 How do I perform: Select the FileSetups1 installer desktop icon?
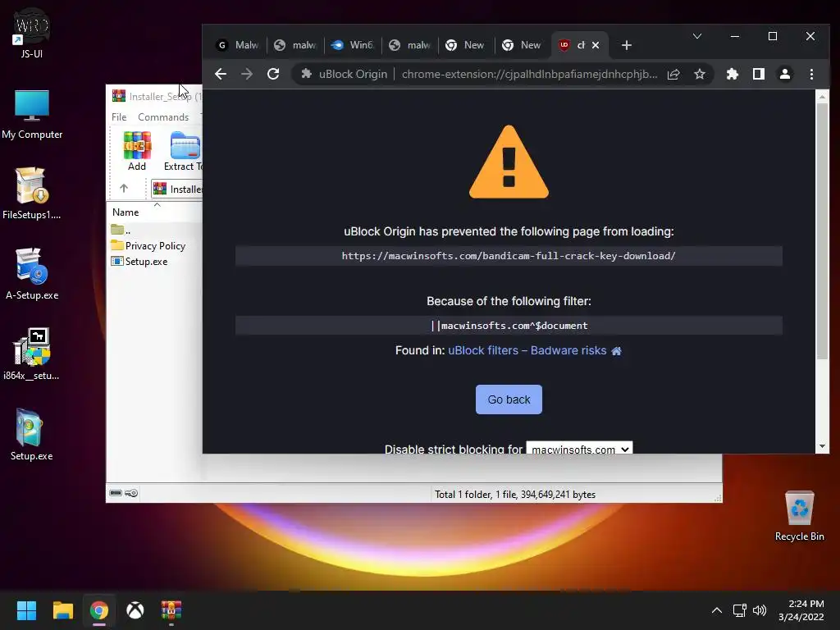[32, 194]
